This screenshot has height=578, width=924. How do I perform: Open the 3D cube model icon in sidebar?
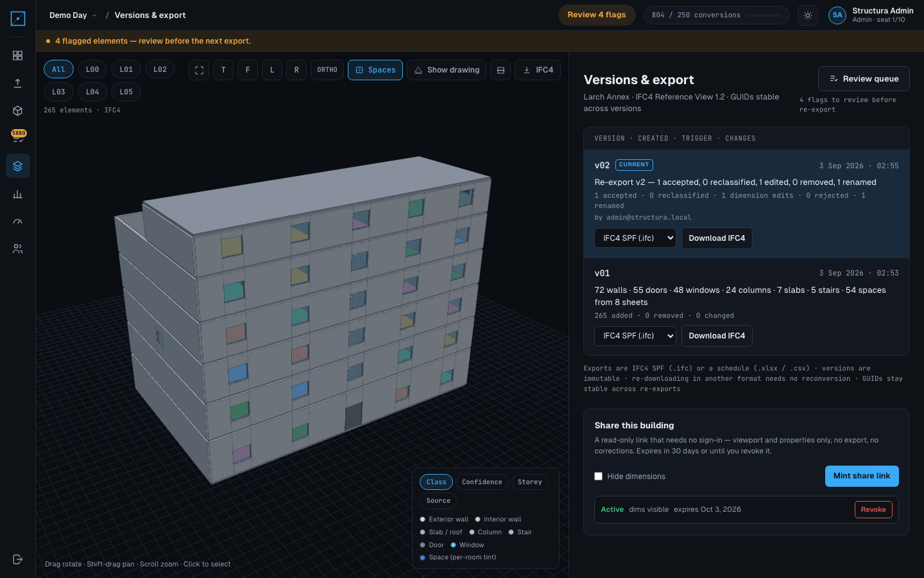pyautogui.click(x=18, y=111)
